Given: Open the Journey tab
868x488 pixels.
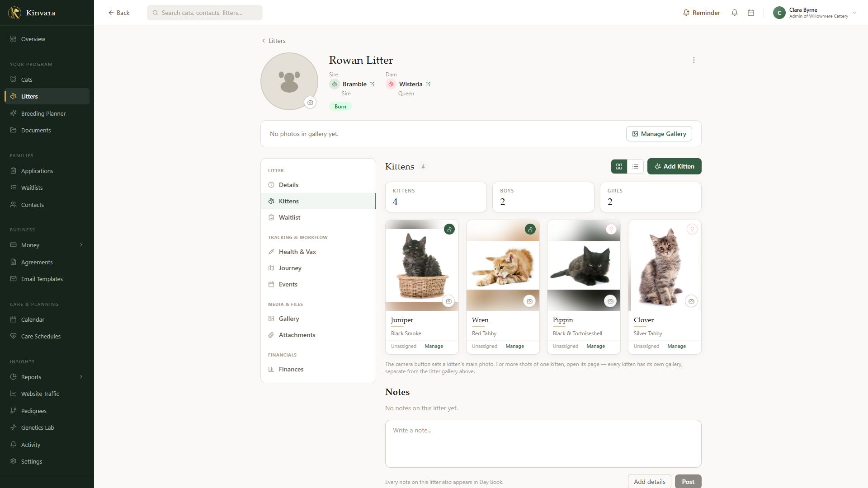Looking at the screenshot, I should click(318, 268).
